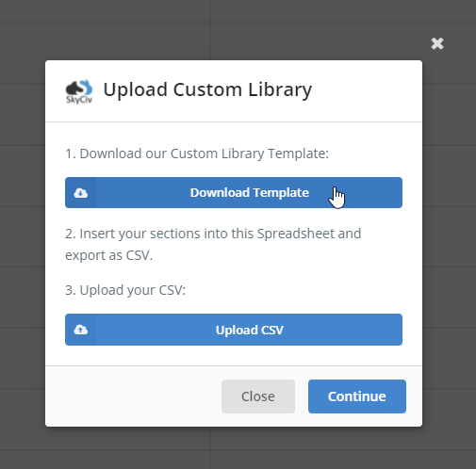Click the Upload your CSV step label
The image size is (476, 469).
point(125,290)
